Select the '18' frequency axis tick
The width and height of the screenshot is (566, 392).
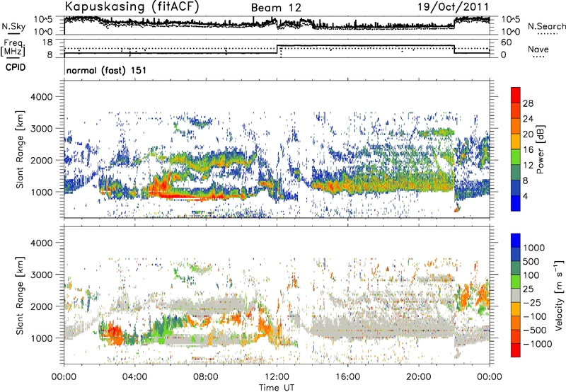[x=47, y=42]
